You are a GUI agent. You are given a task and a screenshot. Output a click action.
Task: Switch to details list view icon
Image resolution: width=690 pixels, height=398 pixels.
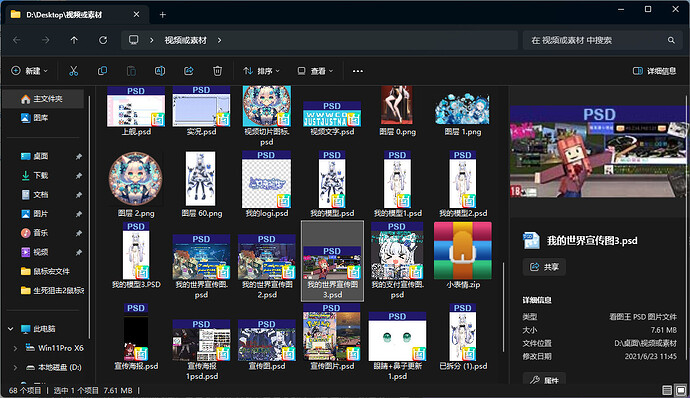(x=667, y=390)
